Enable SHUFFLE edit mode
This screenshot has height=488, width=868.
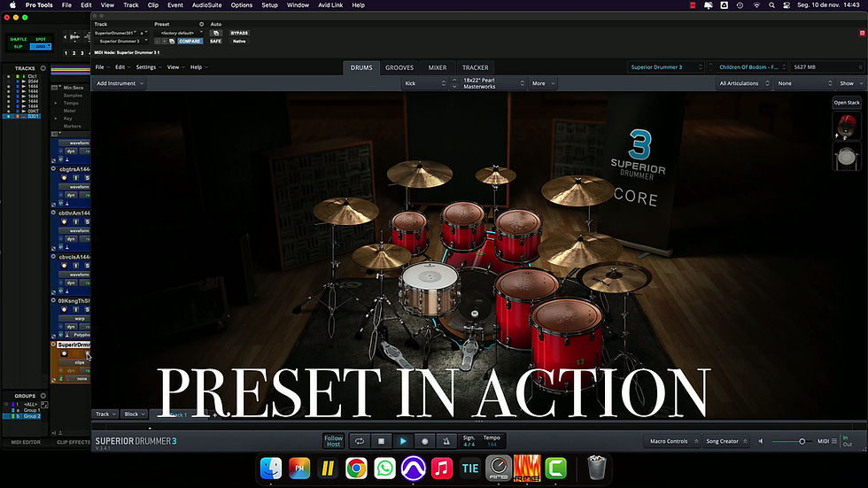[19, 39]
